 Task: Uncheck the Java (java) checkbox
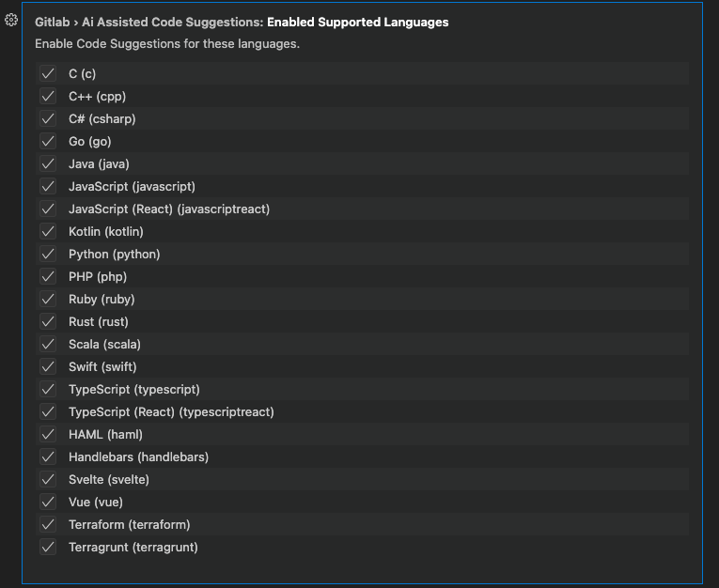tap(48, 163)
